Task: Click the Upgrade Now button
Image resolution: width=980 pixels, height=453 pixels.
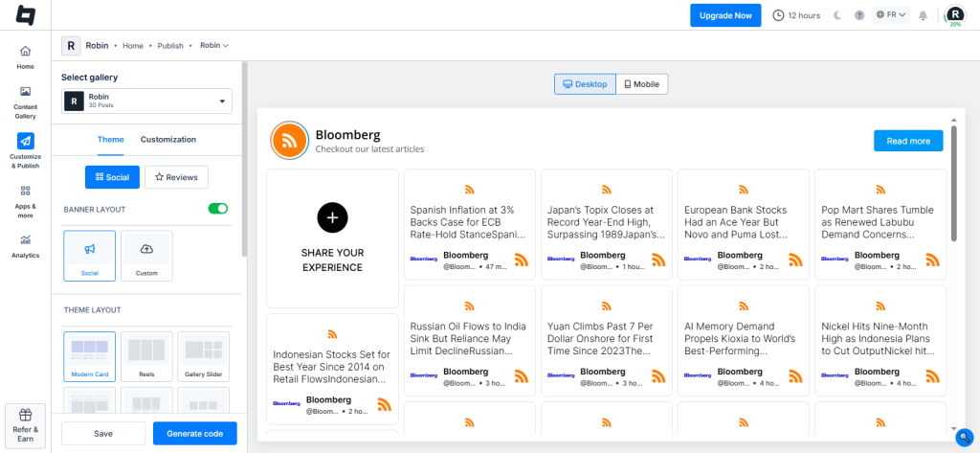Action: pos(724,15)
